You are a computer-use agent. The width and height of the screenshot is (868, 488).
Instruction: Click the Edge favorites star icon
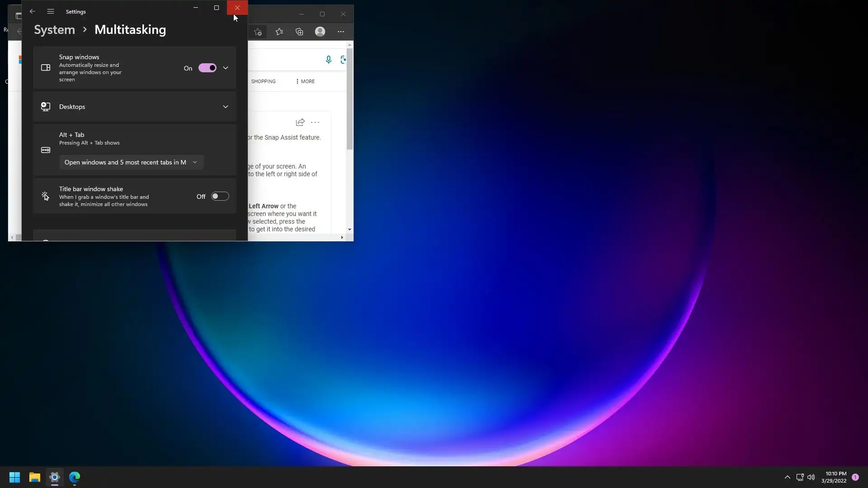279,32
